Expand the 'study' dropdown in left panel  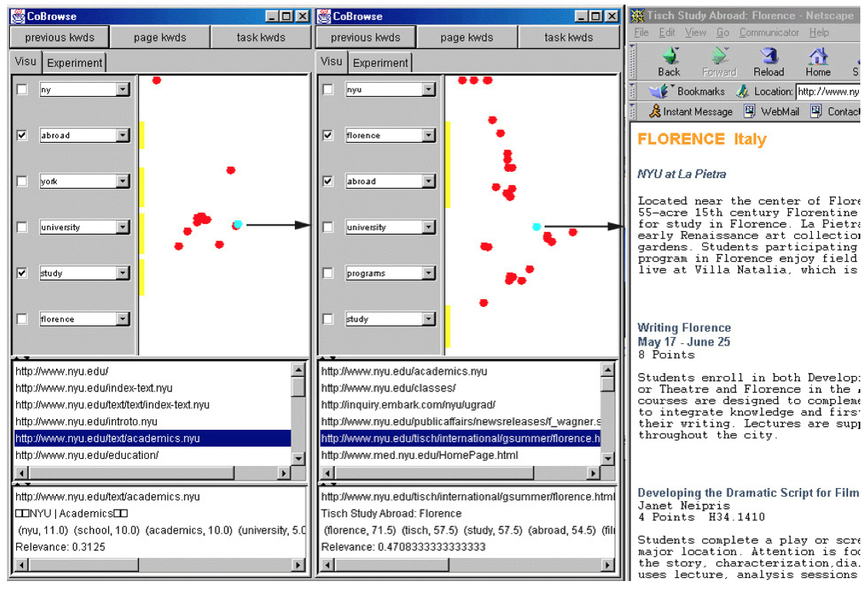(x=123, y=274)
